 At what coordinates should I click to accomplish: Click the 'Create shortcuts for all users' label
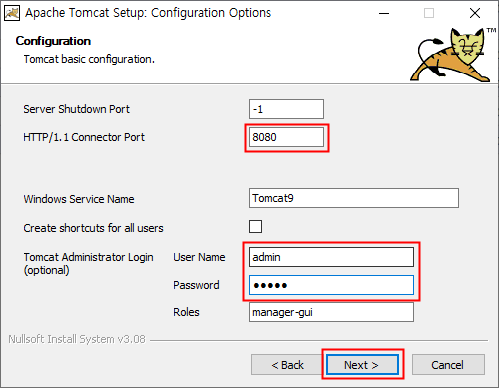pyautogui.click(x=93, y=228)
